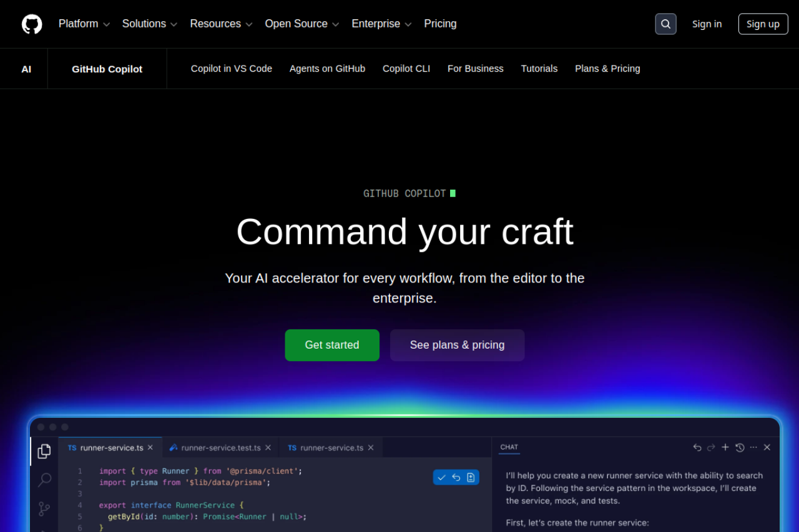Go to GitHub Copilot subnav heading
Screen dimensions: 799x532
[x=107, y=69]
